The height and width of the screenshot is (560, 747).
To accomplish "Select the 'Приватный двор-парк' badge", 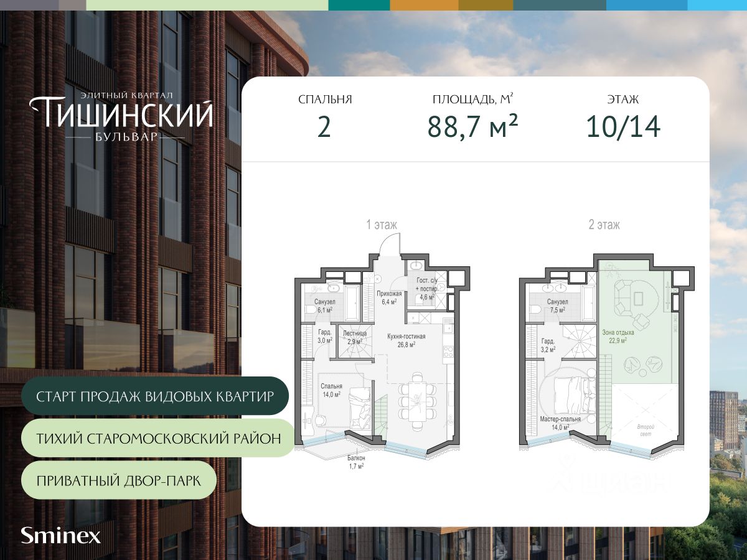I will pos(118,480).
